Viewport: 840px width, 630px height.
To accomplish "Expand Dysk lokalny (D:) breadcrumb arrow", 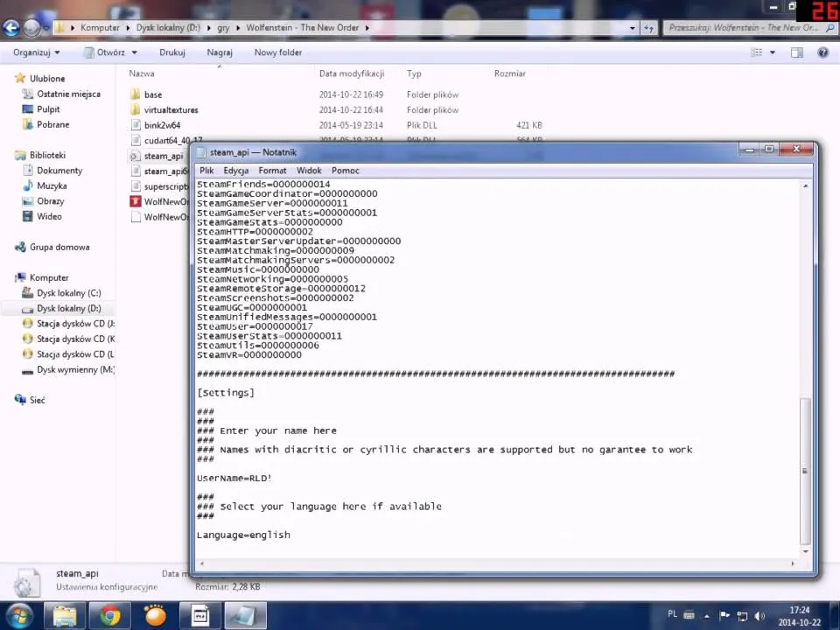I will point(209,28).
